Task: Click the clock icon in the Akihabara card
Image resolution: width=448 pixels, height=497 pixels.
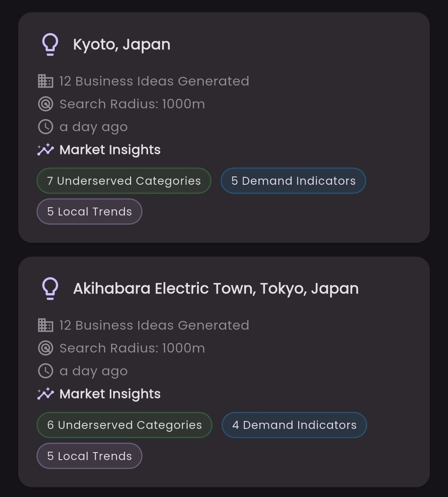Action: (x=46, y=371)
